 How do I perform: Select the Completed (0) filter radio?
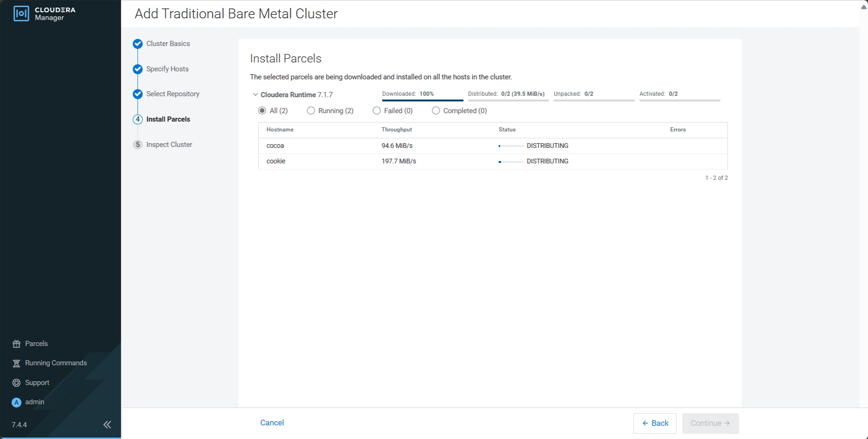coord(436,111)
